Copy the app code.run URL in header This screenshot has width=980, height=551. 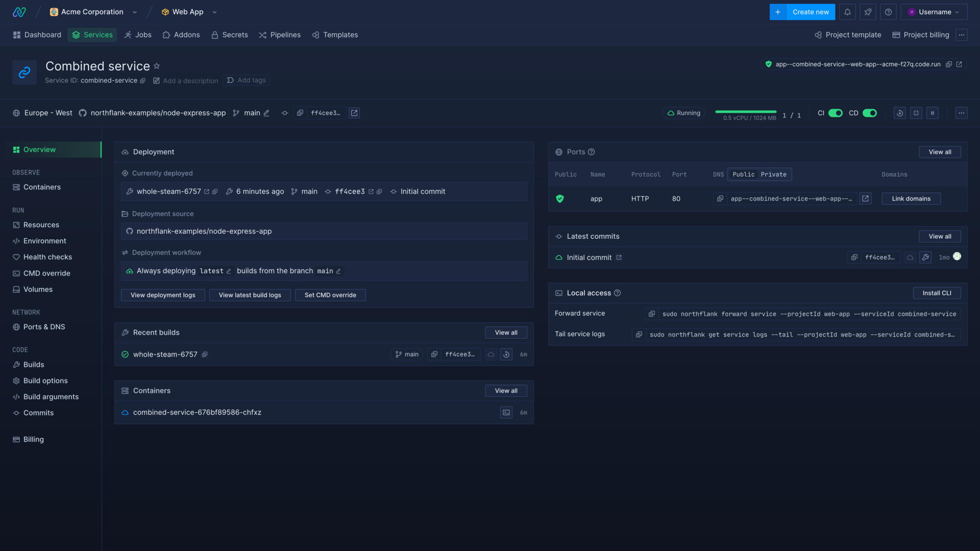pyautogui.click(x=949, y=64)
